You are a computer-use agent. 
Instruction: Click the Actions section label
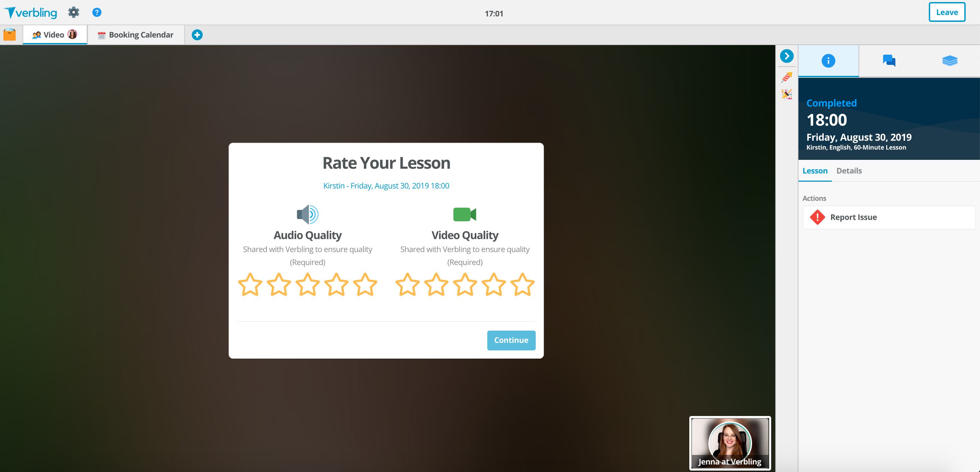point(814,198)
